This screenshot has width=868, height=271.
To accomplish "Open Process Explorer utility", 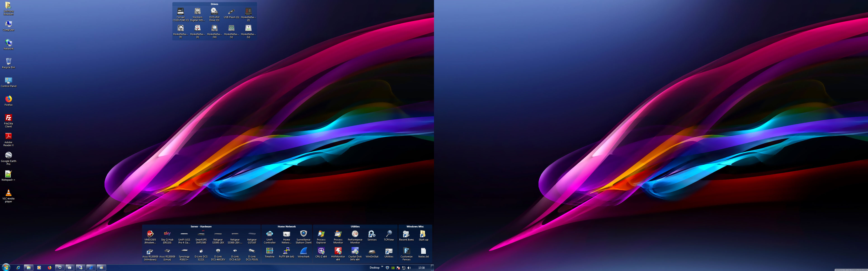I will click(321, 234).
